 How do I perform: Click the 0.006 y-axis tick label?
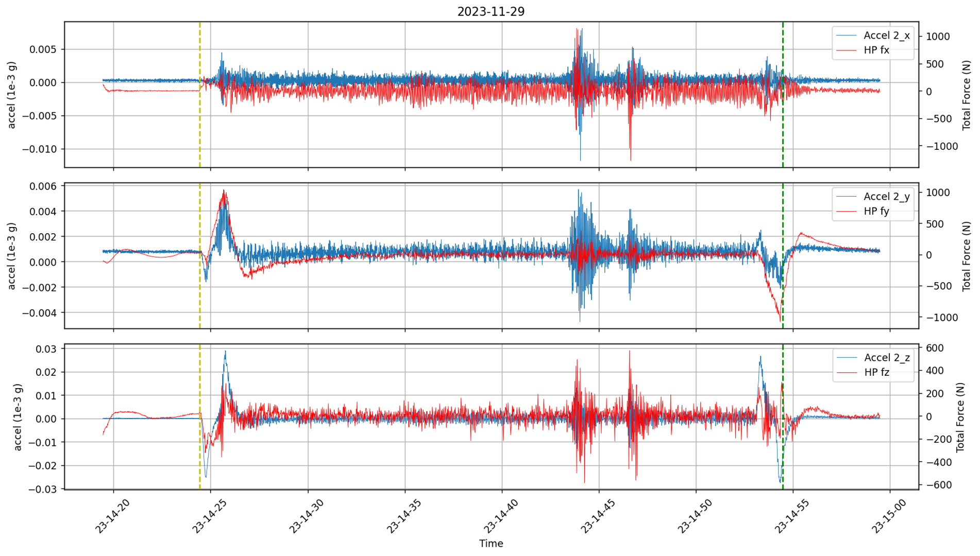pos(43,186)
